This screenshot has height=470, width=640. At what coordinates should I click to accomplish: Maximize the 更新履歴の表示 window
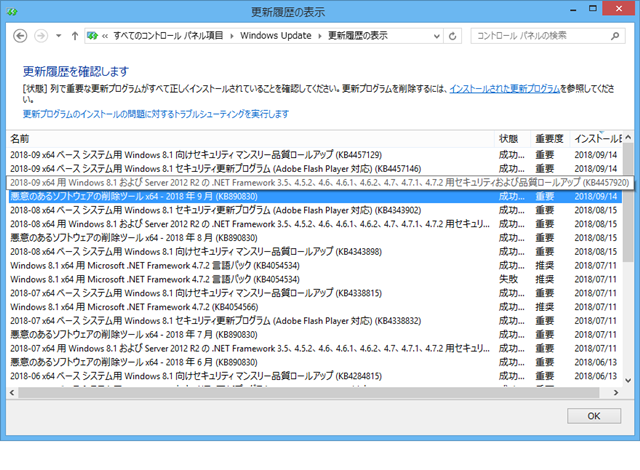tap(593, 9)
